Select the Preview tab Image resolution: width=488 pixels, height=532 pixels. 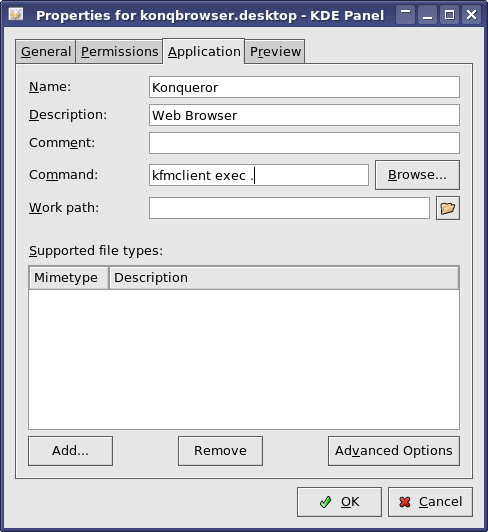275,52
